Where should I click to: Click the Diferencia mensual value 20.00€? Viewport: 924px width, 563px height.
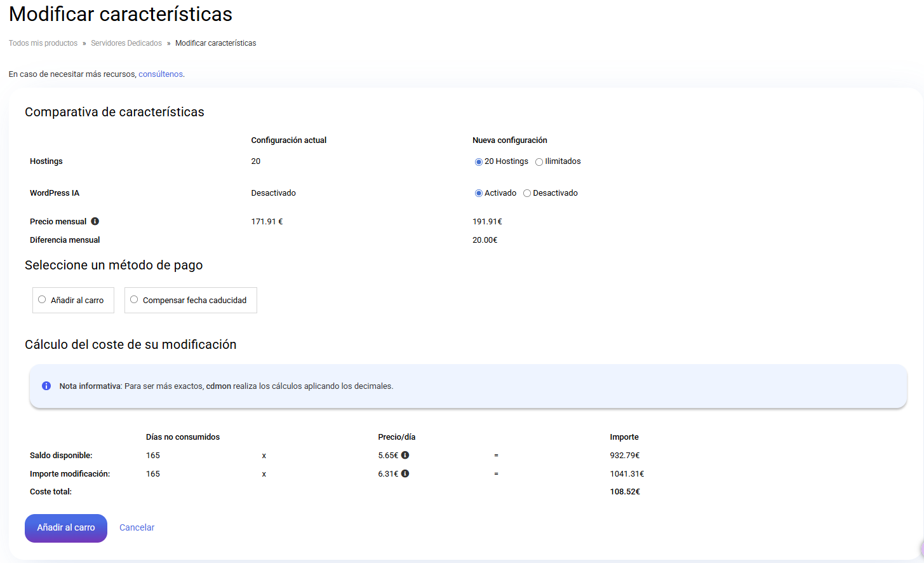[485, 240]
